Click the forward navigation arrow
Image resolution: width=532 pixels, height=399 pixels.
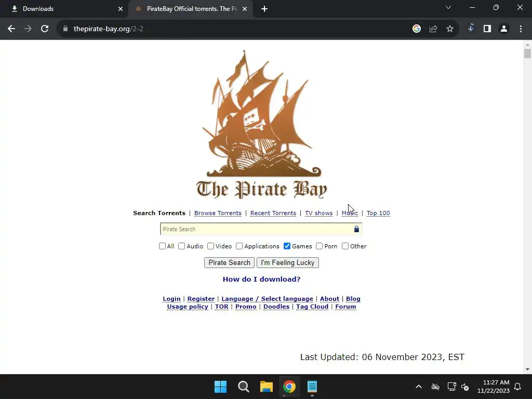(x=28, y=29)
